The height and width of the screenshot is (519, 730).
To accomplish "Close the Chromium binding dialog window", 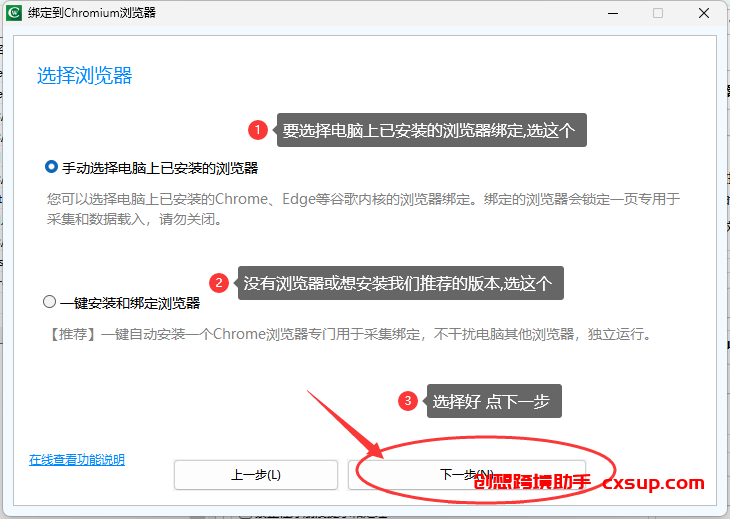I will tap(704, 13).
